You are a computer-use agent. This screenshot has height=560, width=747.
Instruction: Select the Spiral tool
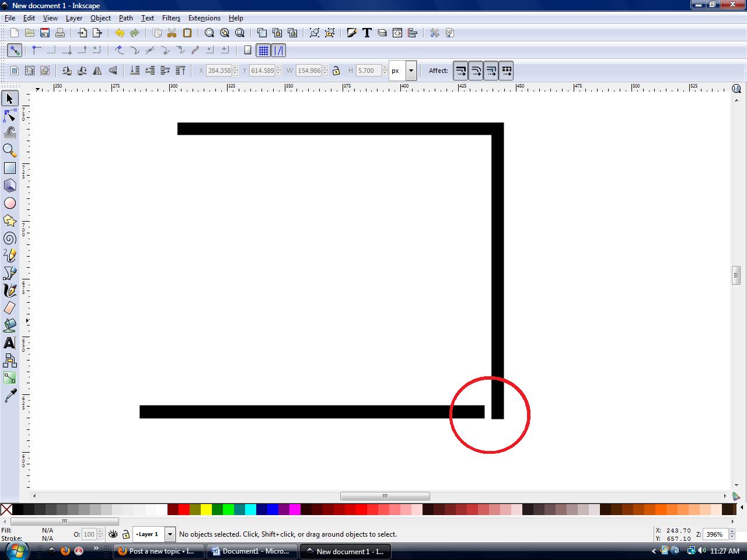point(9,238)
